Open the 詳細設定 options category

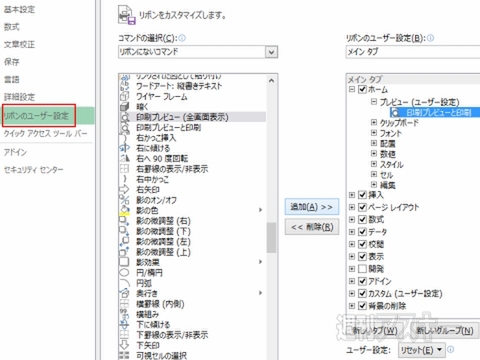pos(19,97)
